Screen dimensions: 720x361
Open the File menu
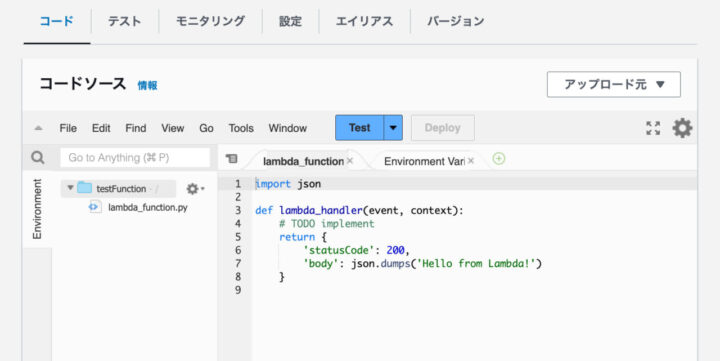tap(68, 128)
